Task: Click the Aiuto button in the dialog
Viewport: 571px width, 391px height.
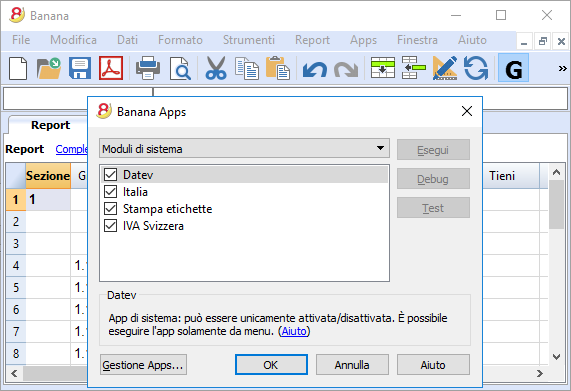Action: pos(433,365)
